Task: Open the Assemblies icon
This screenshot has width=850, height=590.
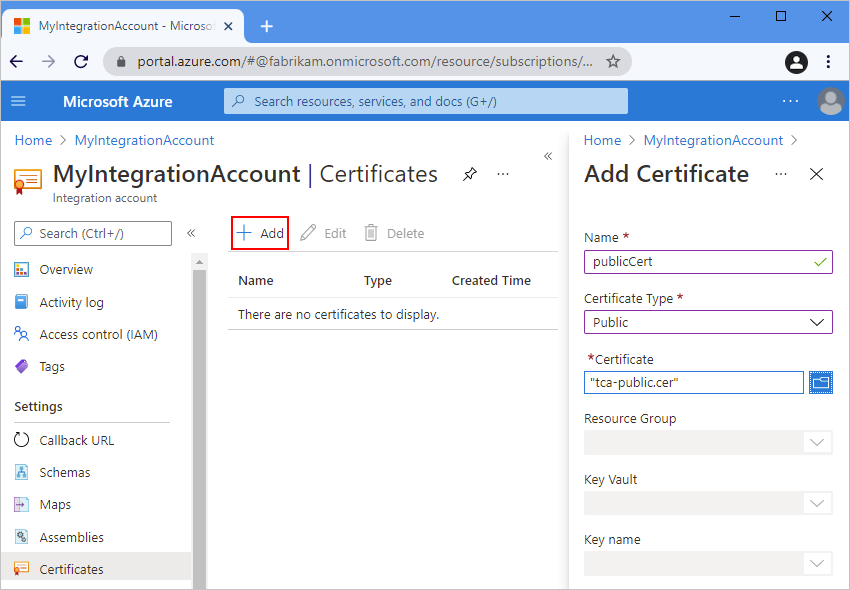Action: 22,537
